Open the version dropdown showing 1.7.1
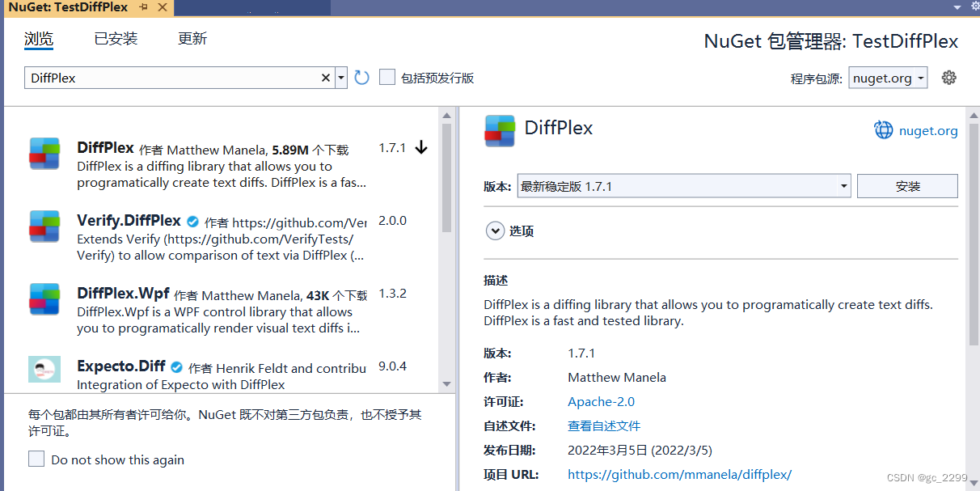The height and width of the screenshot is (491, 980). coord(684,186)
